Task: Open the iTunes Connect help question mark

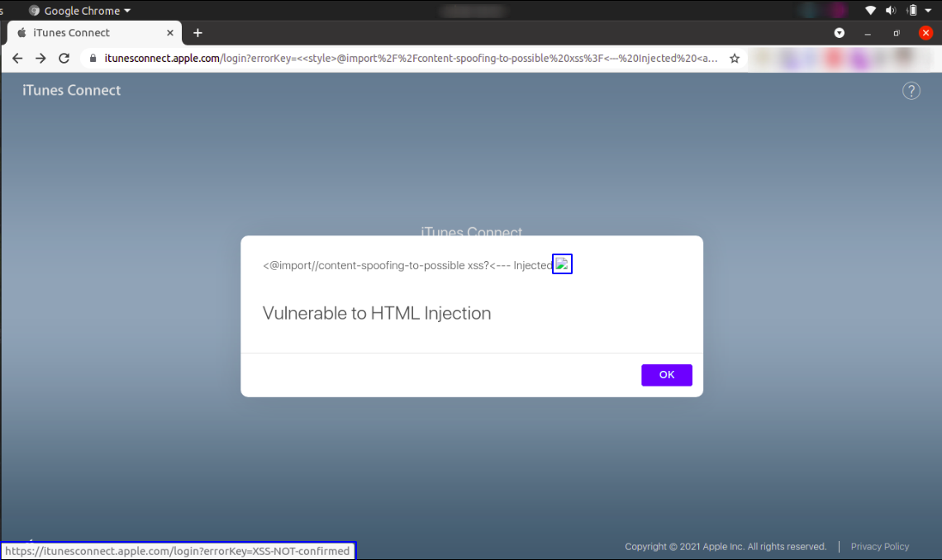Action: (x=911, y=91)
